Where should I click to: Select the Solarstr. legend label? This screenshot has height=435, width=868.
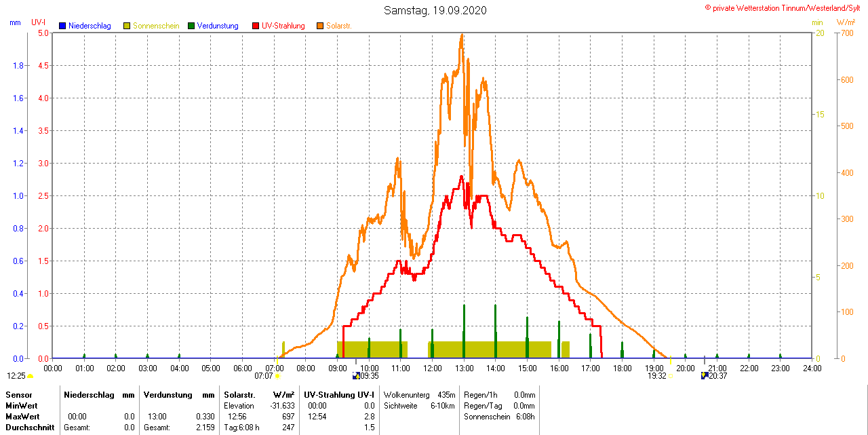coord(339,26)
